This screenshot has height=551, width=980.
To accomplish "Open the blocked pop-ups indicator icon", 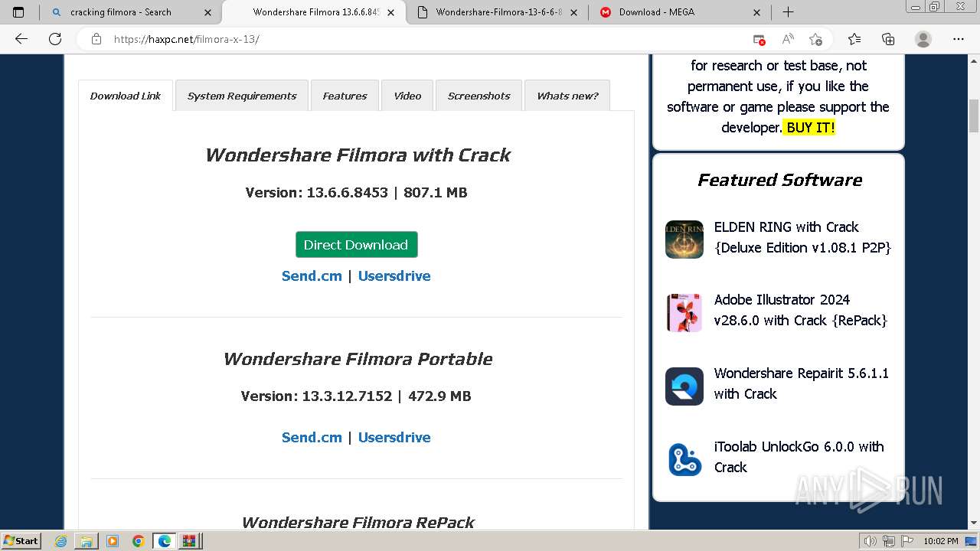I will (x=759, y=39).
